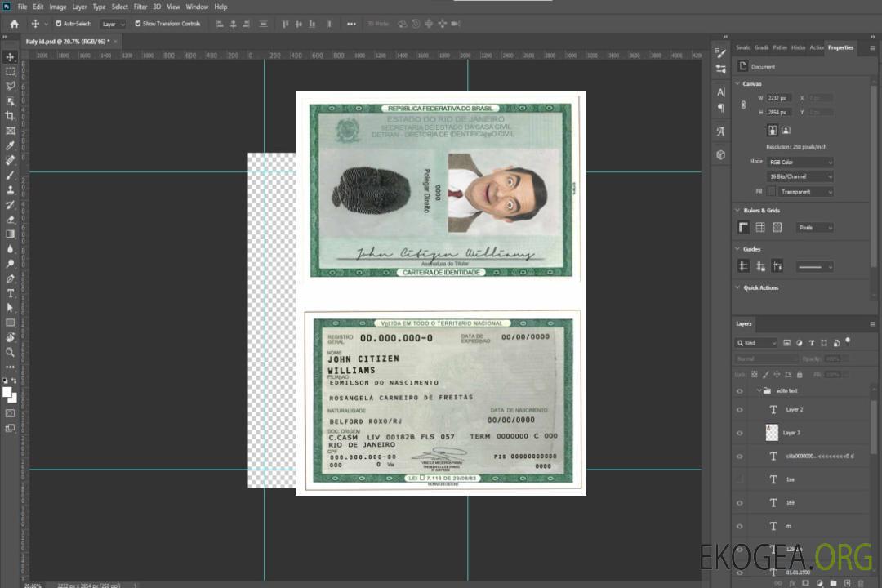Hide Layer 3 using its eye icon

pos(740,434)
